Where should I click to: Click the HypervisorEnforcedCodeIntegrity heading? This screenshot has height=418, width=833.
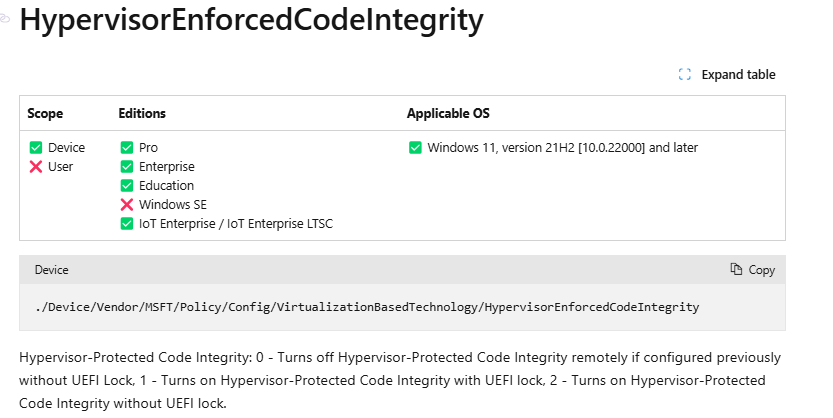click(251, 20)
